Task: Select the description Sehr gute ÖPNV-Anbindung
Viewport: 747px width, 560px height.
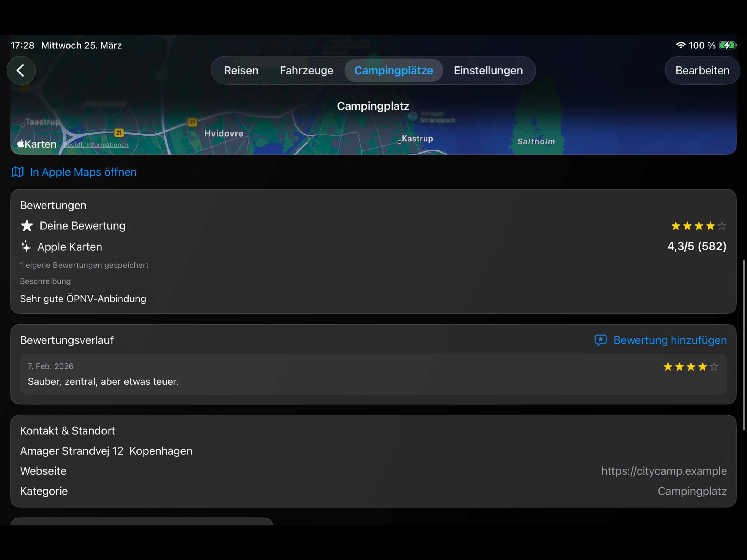Action: point(83,299)
